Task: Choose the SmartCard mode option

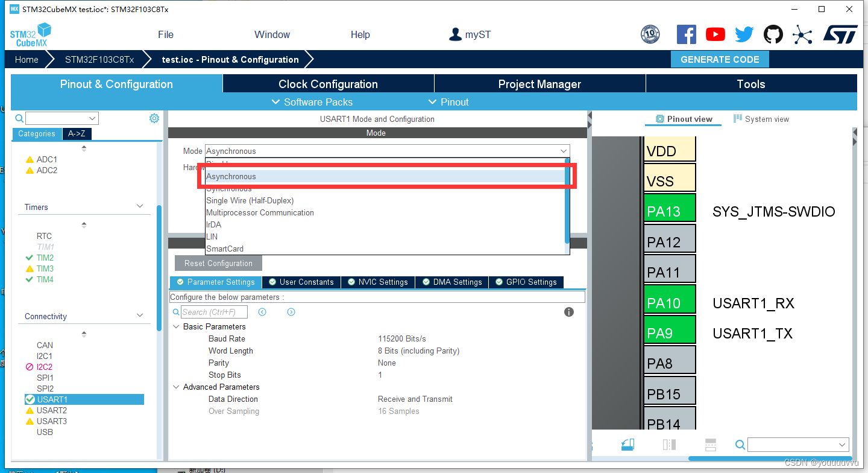Action: tap(385, 249)
